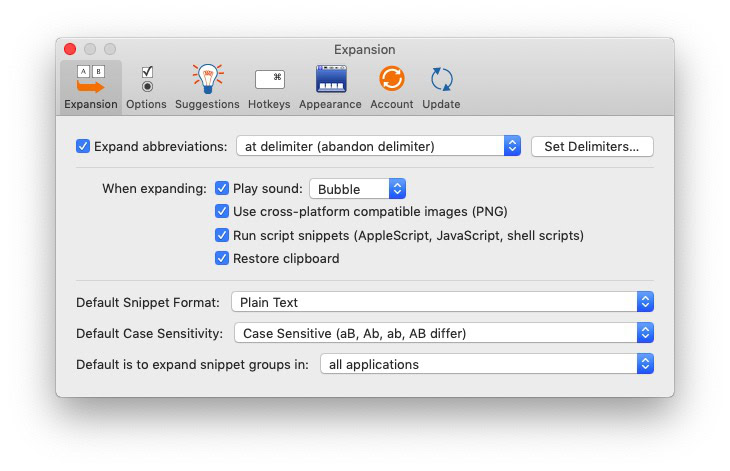730x471 pixels.
Task: Toggle the Run script snippets checkbox
Action: pyautogui.click(x=222, y=235)
